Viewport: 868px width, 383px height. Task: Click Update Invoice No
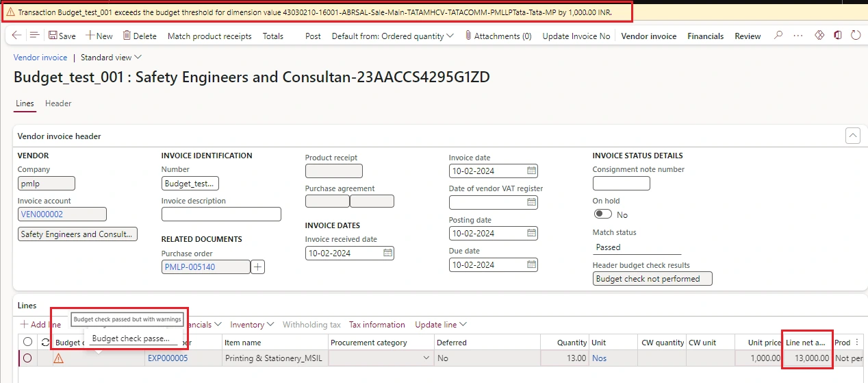click(x=576, y=36)
